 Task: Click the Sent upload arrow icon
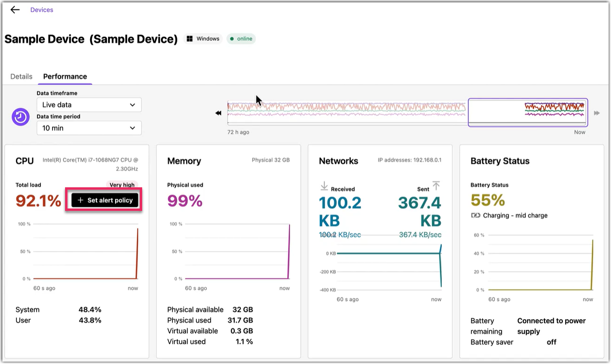[x=436, y=186]
